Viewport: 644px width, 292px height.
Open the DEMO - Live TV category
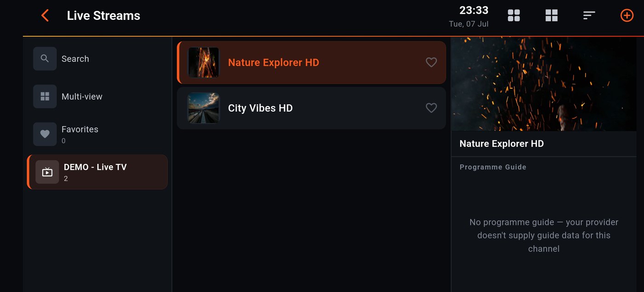coord(98,172)
